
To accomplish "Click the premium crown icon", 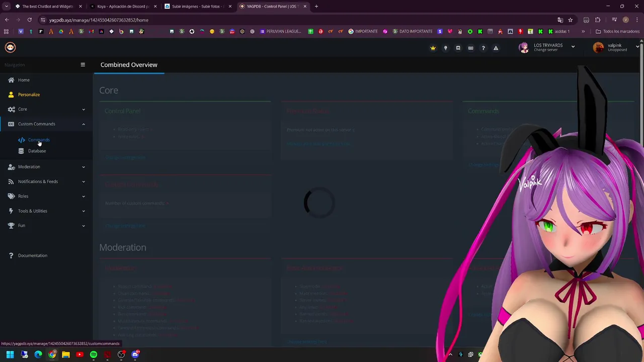I will click(x=433, y=48).
